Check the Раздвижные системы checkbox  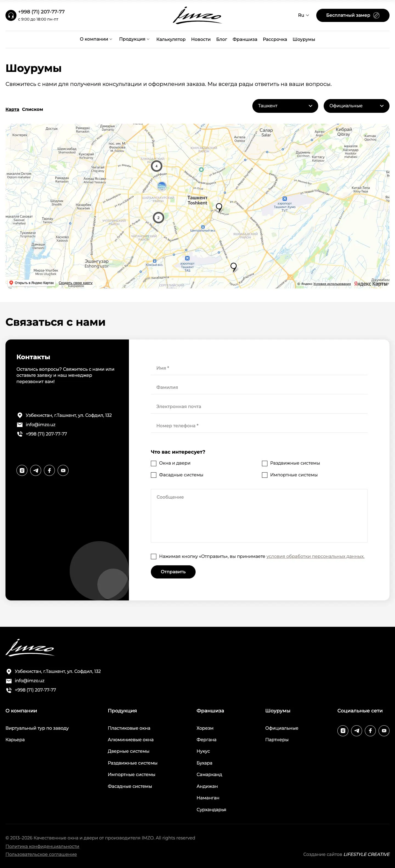pos(265,463)
